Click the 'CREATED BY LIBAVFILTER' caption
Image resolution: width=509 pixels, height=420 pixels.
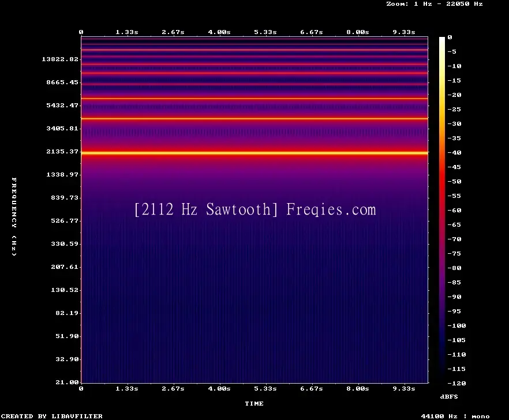(52, 416)
